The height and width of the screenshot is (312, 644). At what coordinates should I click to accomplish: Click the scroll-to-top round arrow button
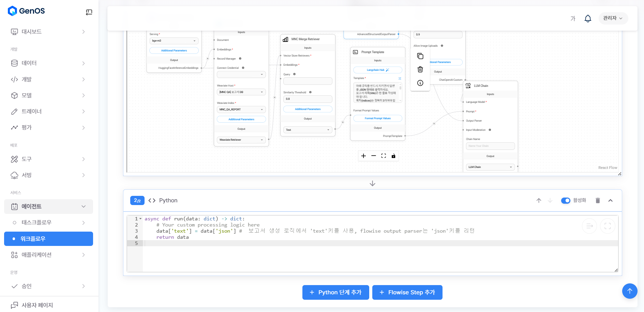pyautogui.click(x=629, y=291)
